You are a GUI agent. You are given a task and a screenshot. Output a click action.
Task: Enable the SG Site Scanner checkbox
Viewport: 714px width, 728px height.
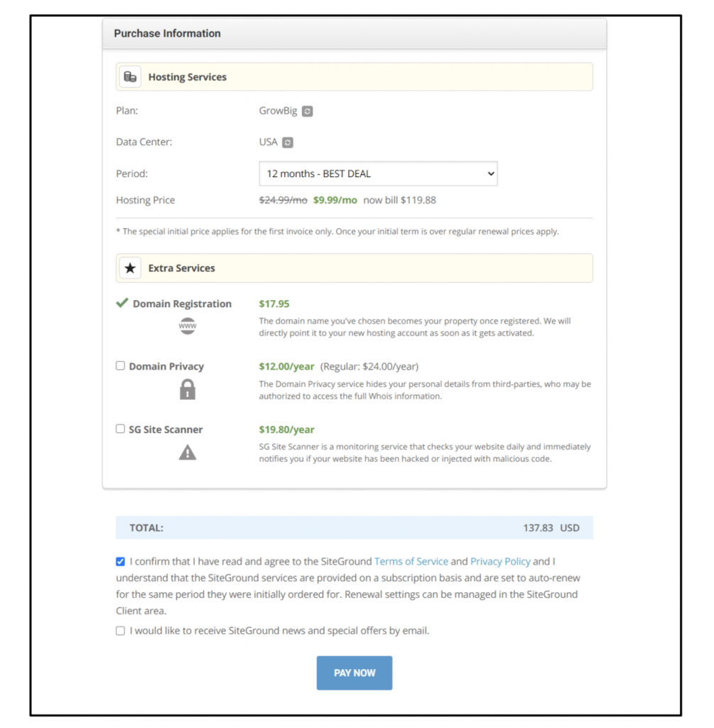(x=121, y=429)
